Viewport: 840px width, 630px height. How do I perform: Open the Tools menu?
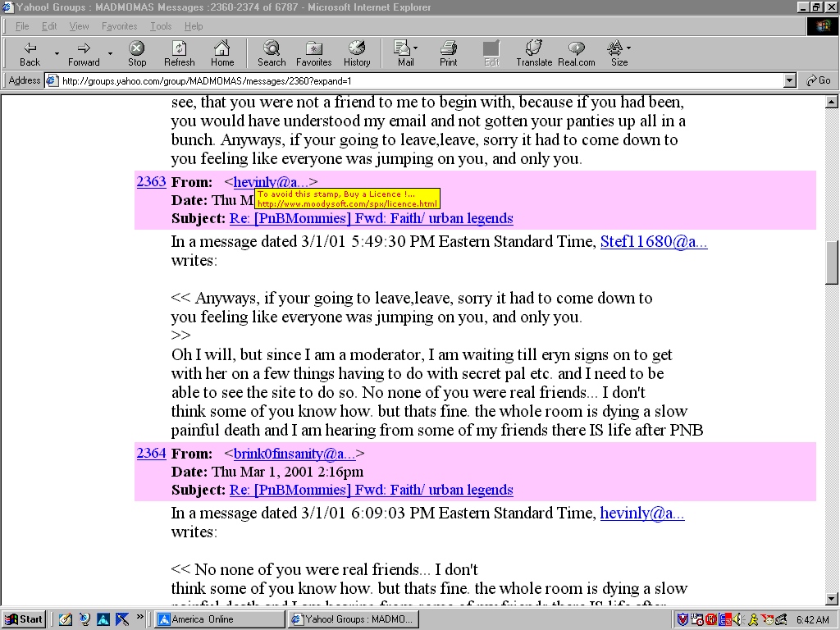[x=161, y=26]
